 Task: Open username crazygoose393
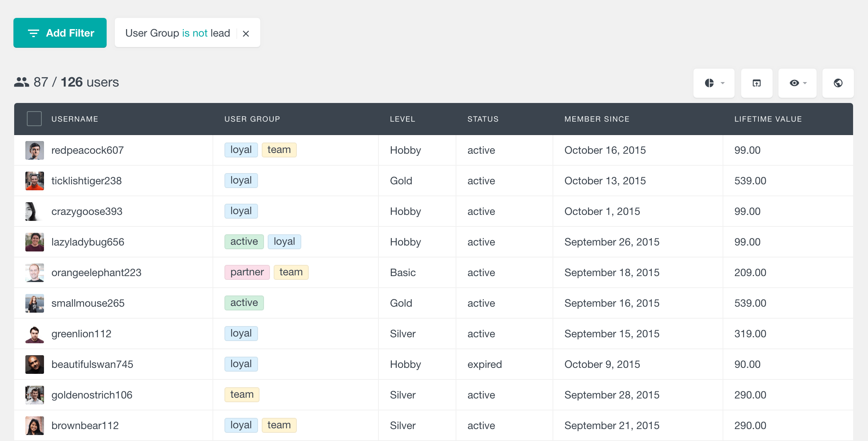pos(87,212)
